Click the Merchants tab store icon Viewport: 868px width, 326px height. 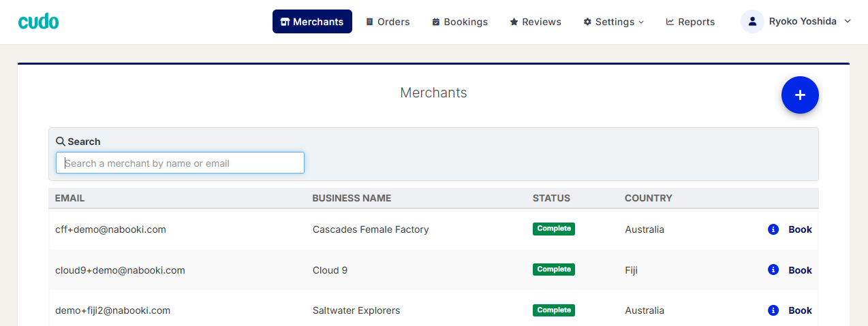pos(285,22)
